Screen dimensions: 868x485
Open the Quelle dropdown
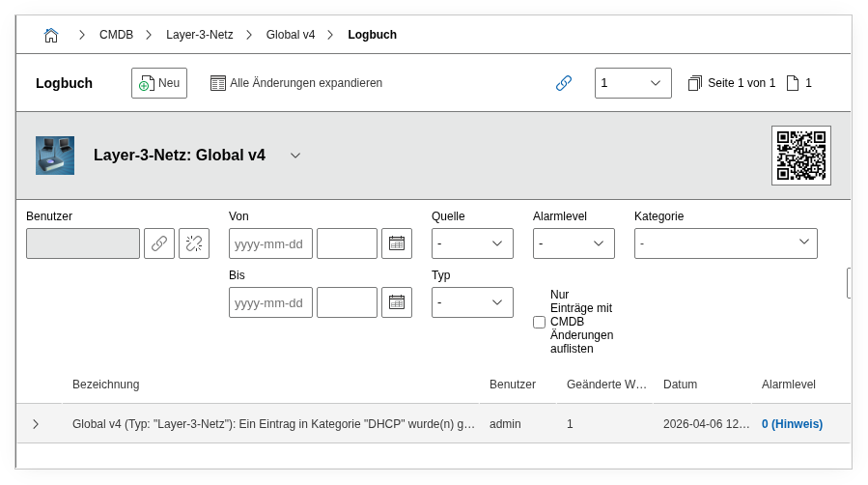click(x=472, y=243)
